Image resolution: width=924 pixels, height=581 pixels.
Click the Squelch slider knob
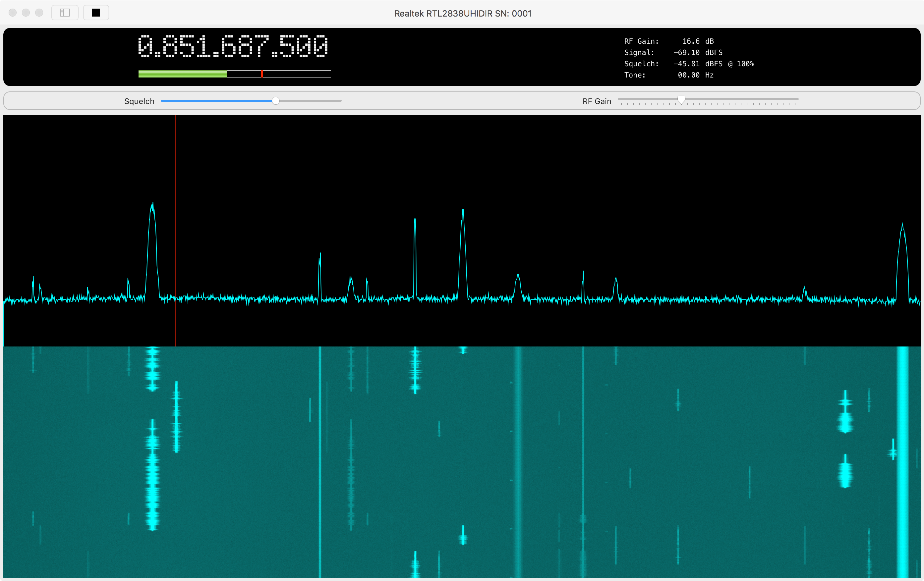275,101
